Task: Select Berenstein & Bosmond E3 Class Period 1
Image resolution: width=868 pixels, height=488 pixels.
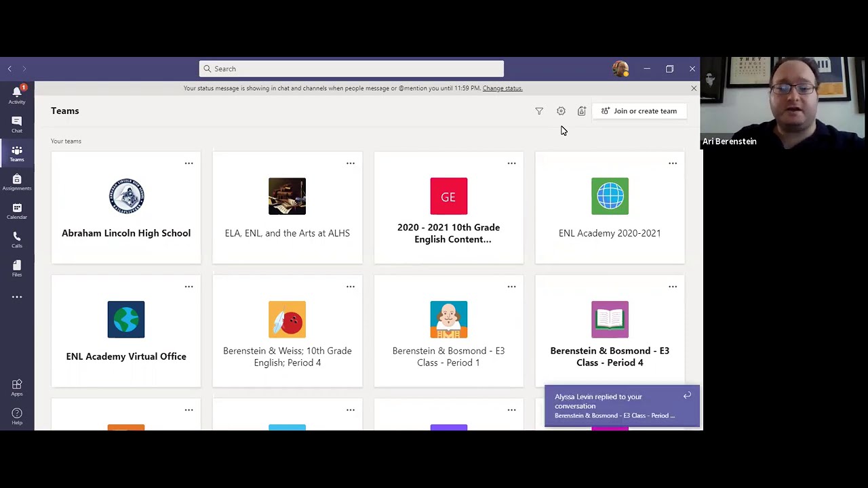Action: [448, 357]
